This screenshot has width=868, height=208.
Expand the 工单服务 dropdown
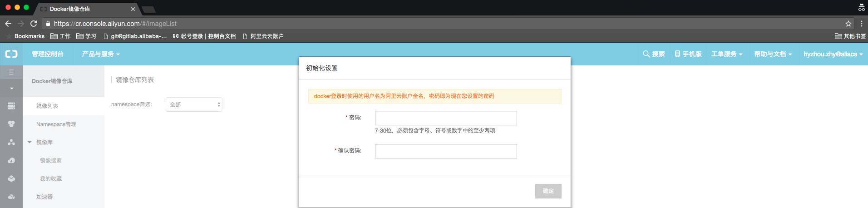coord(727,54)
